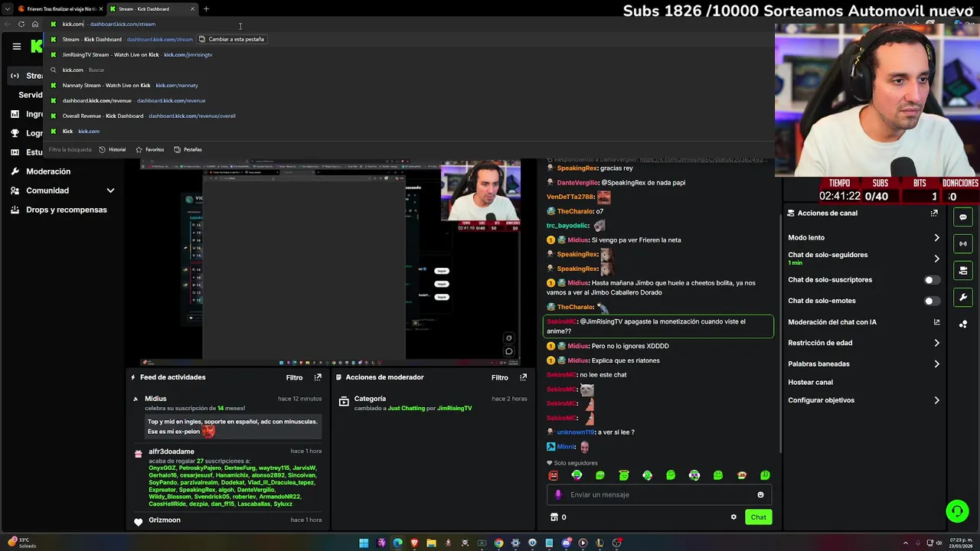The image size is (980, 551).
Task: Click Hostear canal option
Action: [810, 383]
